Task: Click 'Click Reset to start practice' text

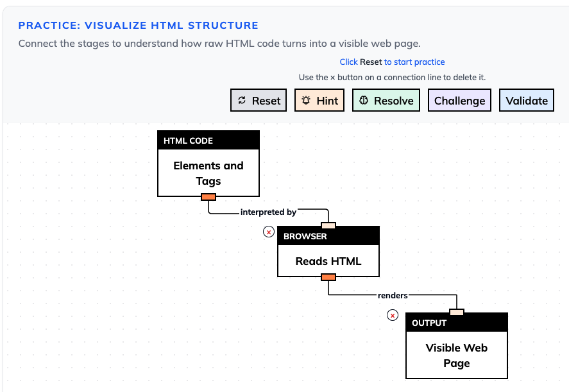Action: (392, 62)
